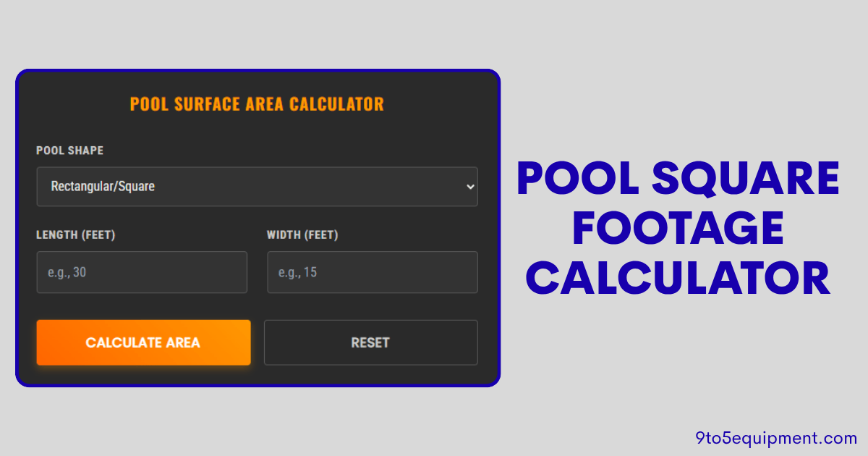Select the placeholder text 'e.g., 30' field
Image resolution: width=868 pixels, height=456 pixels.
coord(142,272)
